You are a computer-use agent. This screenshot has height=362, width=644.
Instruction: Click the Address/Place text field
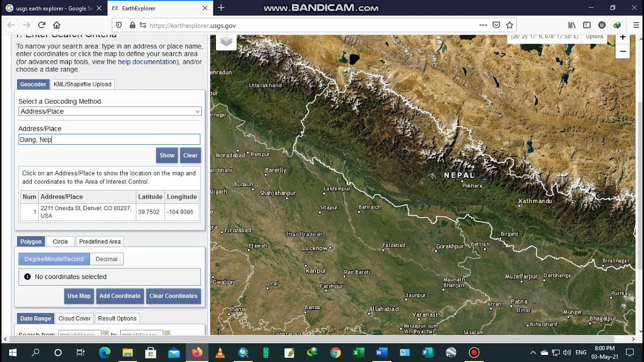109,139
